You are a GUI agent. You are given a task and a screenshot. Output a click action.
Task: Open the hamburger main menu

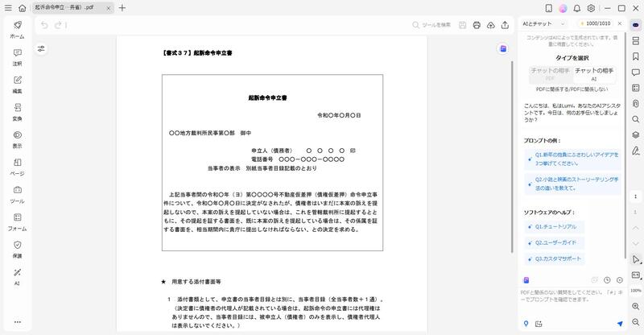8,8
